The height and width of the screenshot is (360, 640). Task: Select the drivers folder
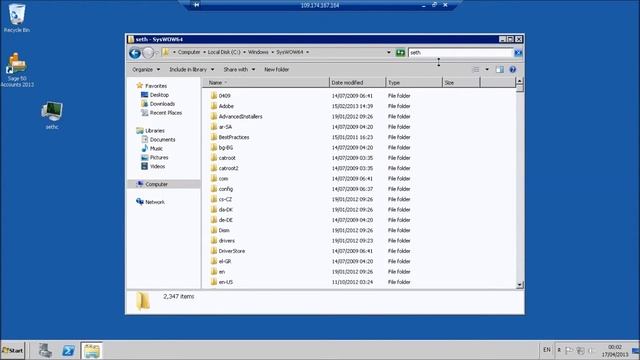[x=227, y=240]
